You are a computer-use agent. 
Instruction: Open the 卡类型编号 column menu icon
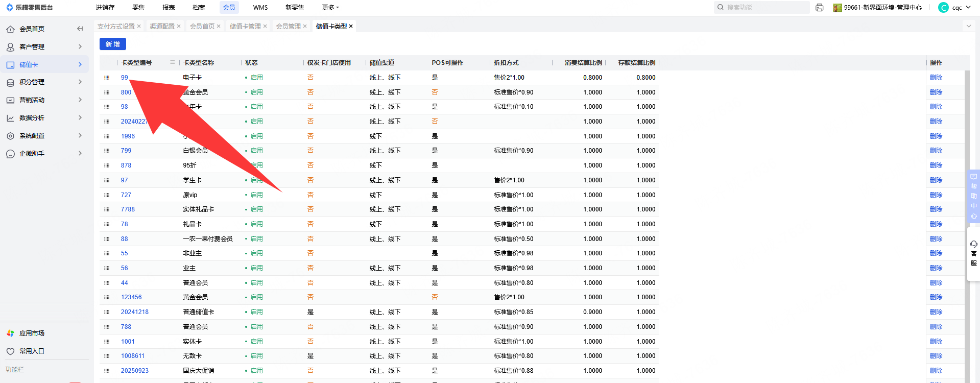pos(173,62)
